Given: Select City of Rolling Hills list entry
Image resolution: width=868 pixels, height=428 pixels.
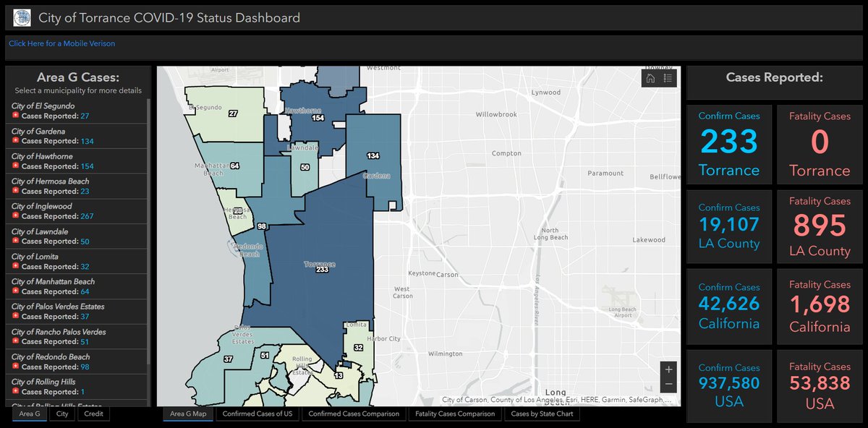Looking at the screenshot, I should tap(76, 387).
